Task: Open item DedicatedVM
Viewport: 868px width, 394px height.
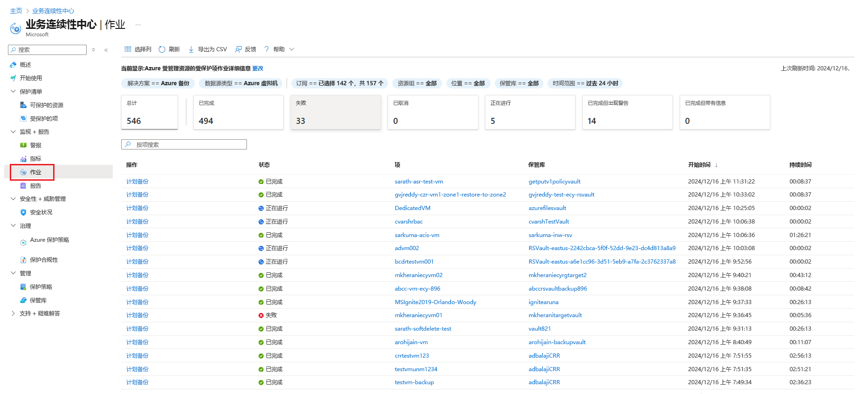Action: (x=413, y=208)
